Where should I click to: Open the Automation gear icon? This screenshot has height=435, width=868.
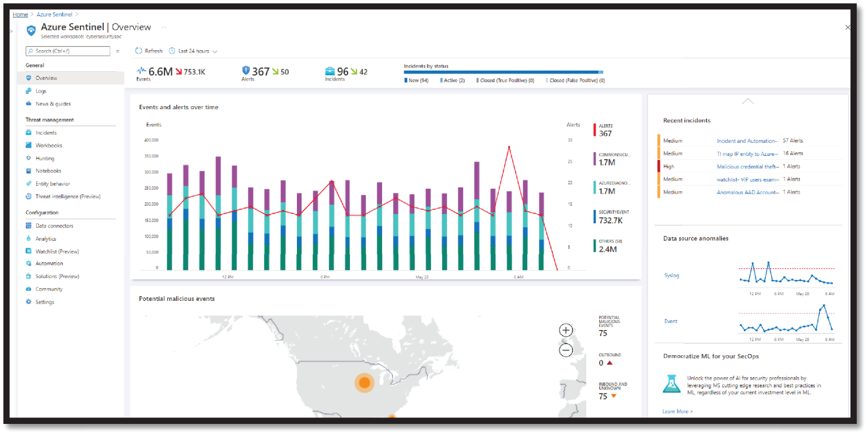click(29, 264)
